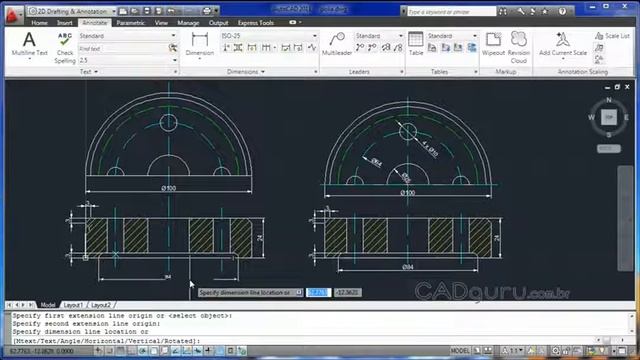
Task: Open the 2.5 text height dropdown
Action: [128, 60]
